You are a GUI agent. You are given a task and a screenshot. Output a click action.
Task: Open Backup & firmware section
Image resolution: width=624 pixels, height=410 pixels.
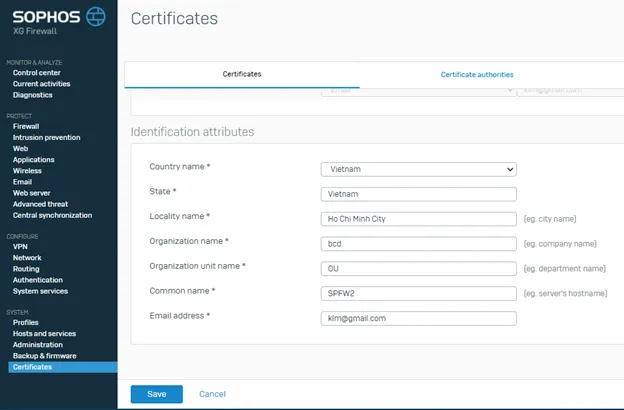[44, 356]
